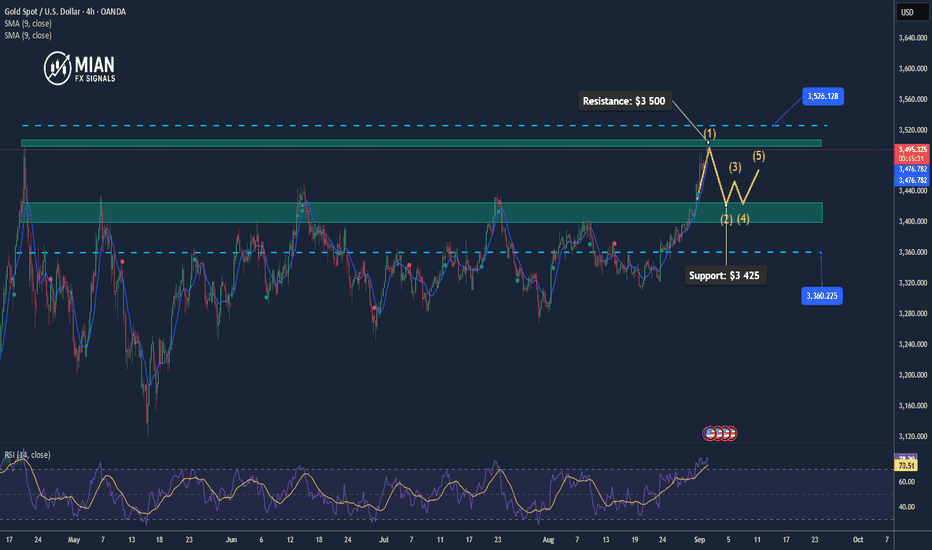Select the RSI (14, close) indicator legend
Image resolution: width=932 pixels, height=550 pixels.
27,455
